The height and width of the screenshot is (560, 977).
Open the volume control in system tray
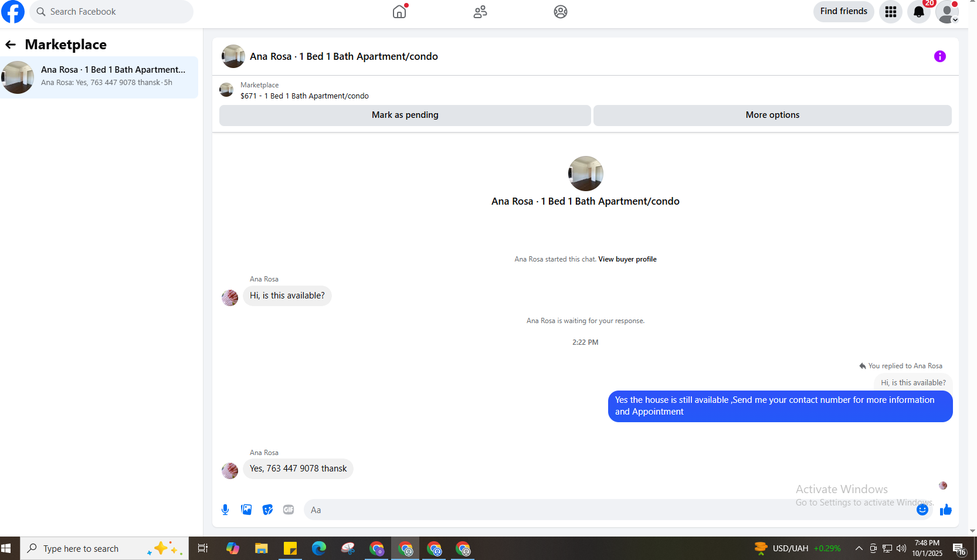click(x=901, y=548)
